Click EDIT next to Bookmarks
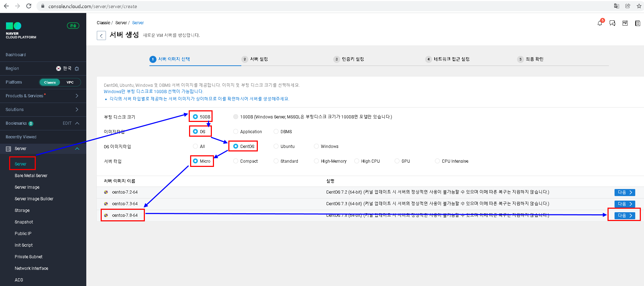 [x=67, y=123]
